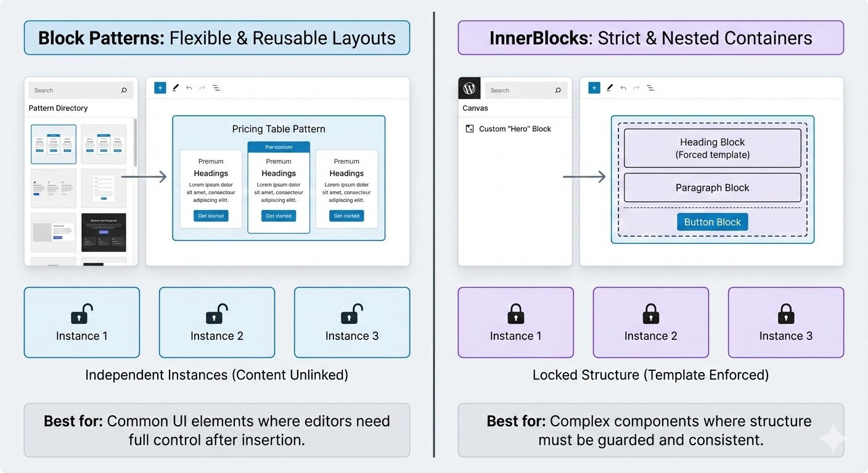The image size is (868, 473).
Task: Click the "Get clarted" button
Action: (346, 216)
